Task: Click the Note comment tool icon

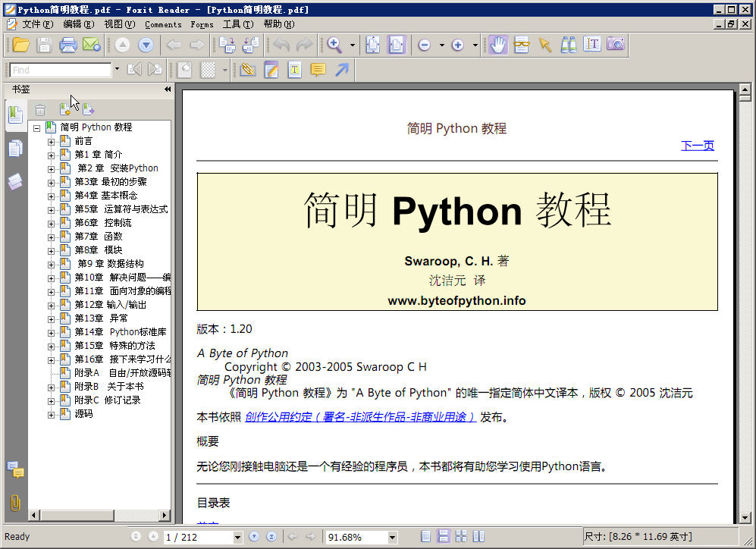Action: pyautogui.click(x=318, y=70)
